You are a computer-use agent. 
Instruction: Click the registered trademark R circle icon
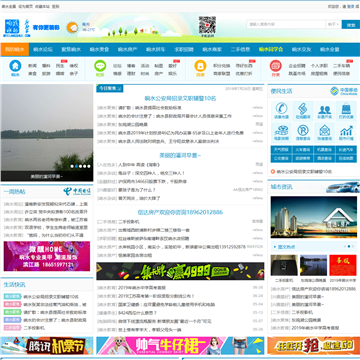303,130
